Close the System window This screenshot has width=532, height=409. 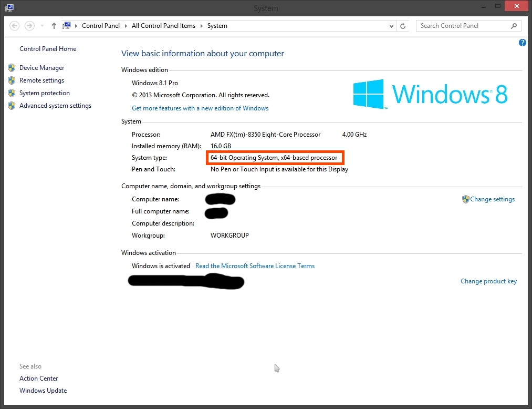click(x=516, y=6)
